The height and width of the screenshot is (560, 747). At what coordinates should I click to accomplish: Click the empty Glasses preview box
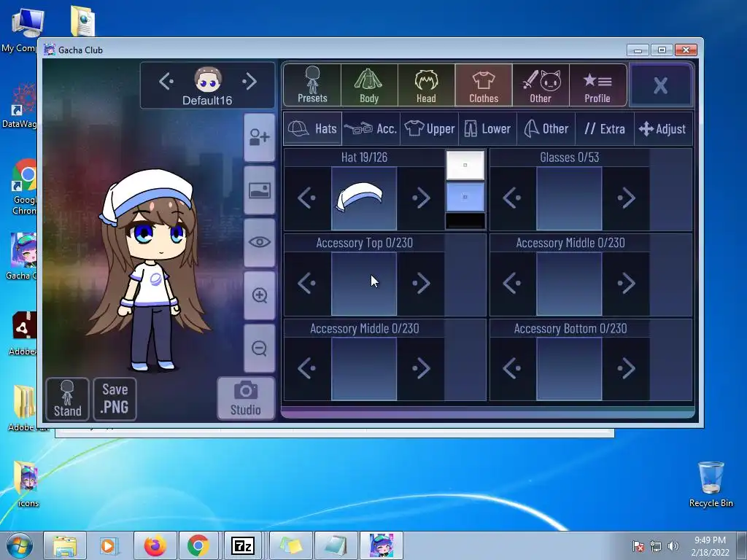pos(569,198)
